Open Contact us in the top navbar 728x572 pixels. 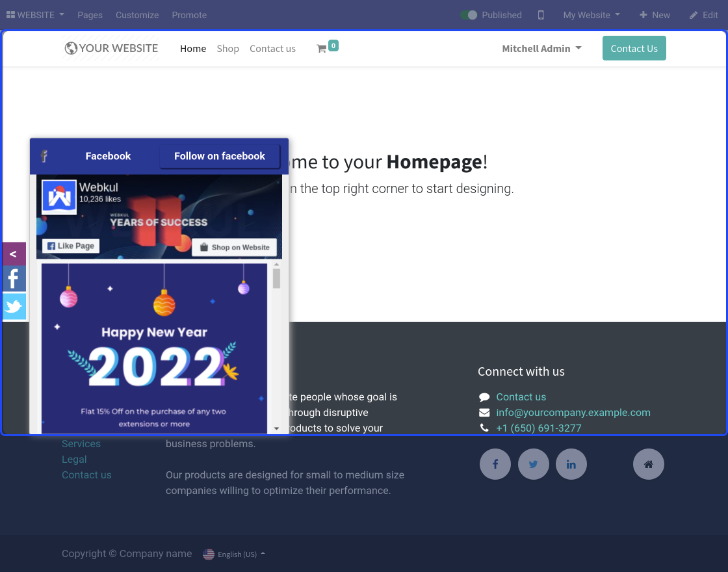272,48
